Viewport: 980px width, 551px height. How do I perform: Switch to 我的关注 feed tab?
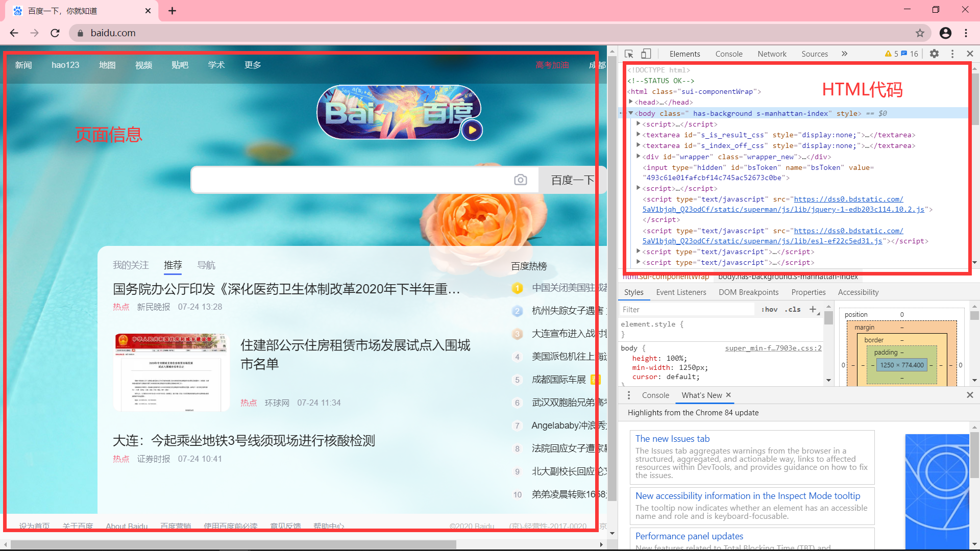[131, 265]
